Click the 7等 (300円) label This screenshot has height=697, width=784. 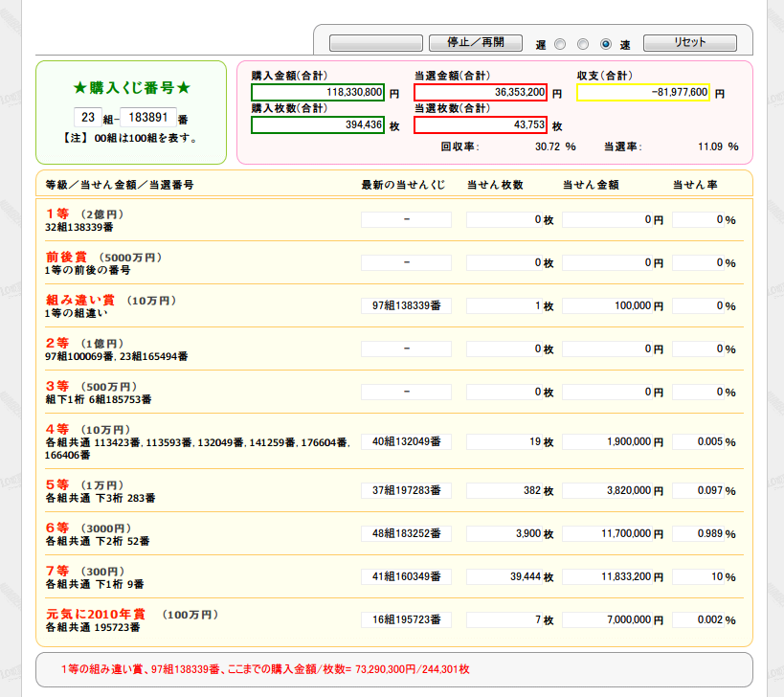pos(85,571)
